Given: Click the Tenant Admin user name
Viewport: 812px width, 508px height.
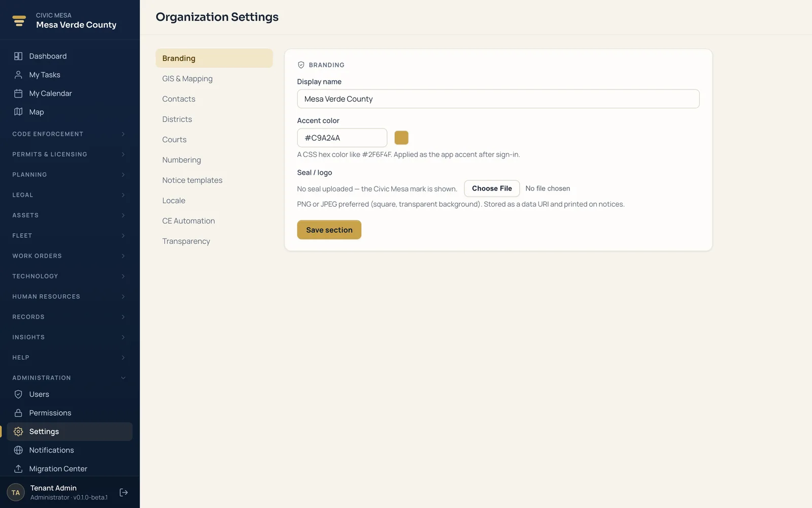Looking at the screenshot, I should click(53, 488).
